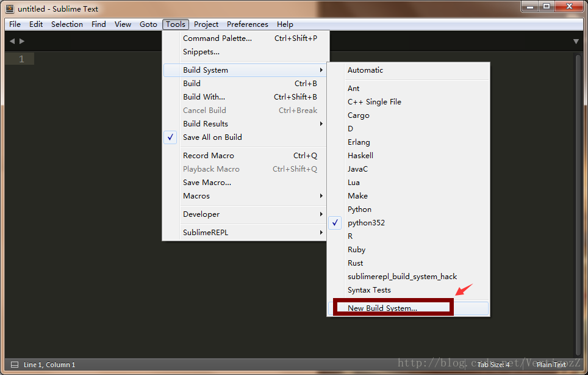The height and width of the screenshot is (375, 588).
Task: Expand the Developer submenu
Action: (x=245, y=214)
